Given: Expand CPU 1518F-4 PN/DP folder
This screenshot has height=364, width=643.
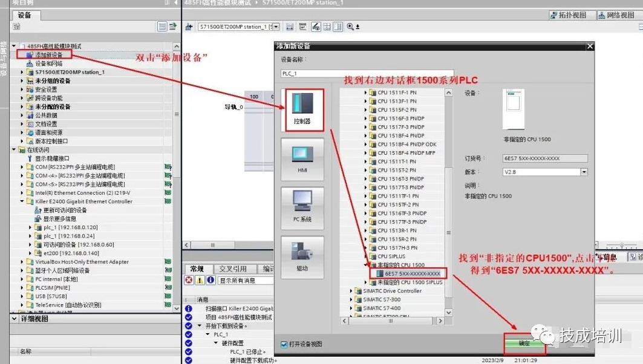Looking at the screenshot, I should click(365, 135).
